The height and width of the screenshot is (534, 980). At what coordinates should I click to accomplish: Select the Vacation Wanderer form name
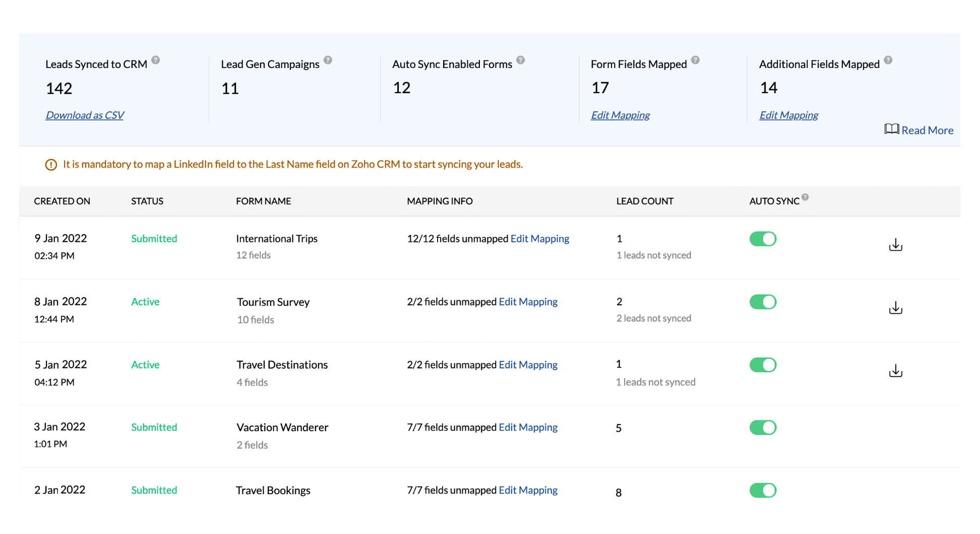point(282,427)
